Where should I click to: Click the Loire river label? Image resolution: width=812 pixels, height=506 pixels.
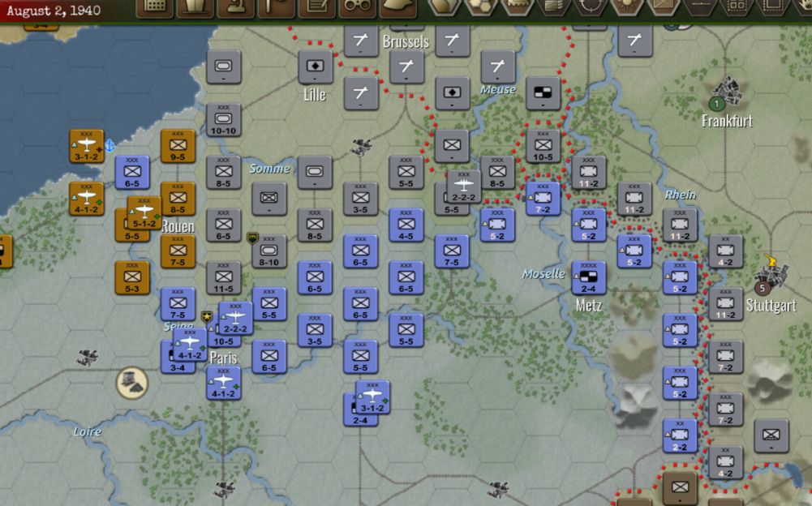pyautogui.click(x=87, y=431)
